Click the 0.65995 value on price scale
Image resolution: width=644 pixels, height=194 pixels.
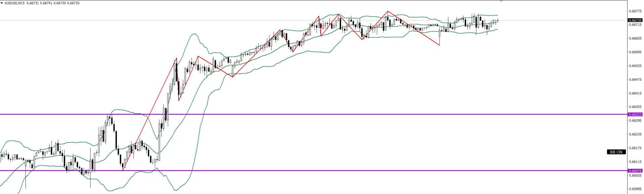click(x=635, y=189)
